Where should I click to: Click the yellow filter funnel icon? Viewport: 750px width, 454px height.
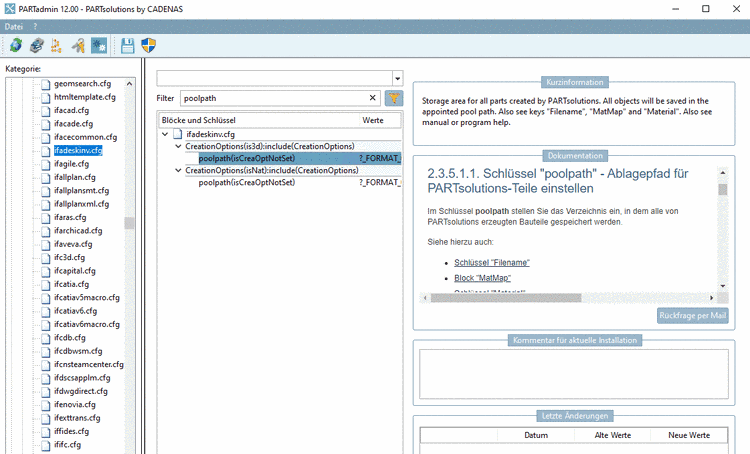tap(394, 98)
